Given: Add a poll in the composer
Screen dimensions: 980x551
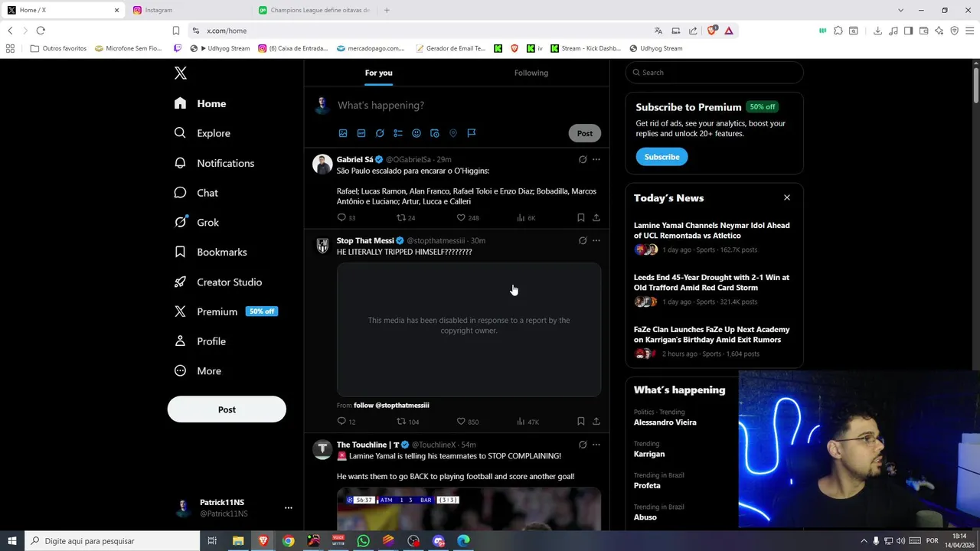Looking at the screenshot, I should 398,133.
